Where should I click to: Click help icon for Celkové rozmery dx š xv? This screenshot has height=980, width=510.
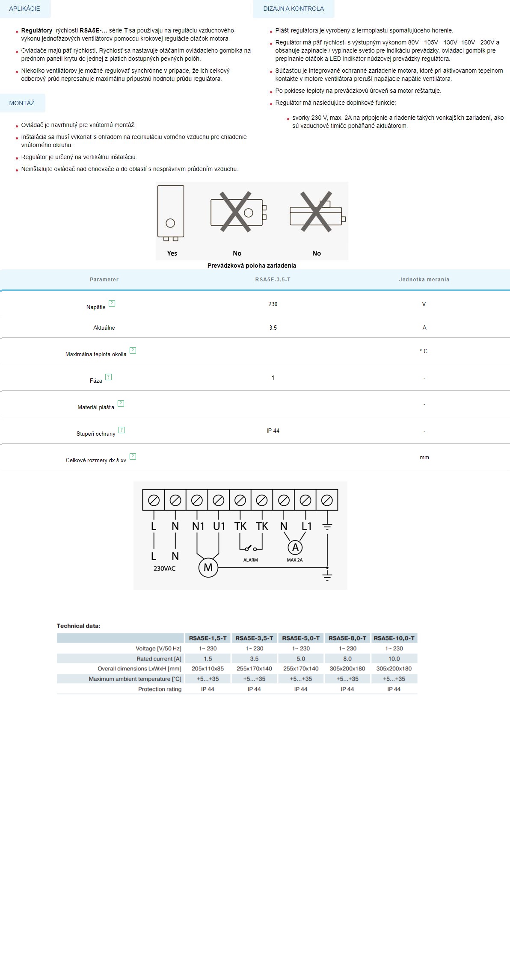(133, 457)
